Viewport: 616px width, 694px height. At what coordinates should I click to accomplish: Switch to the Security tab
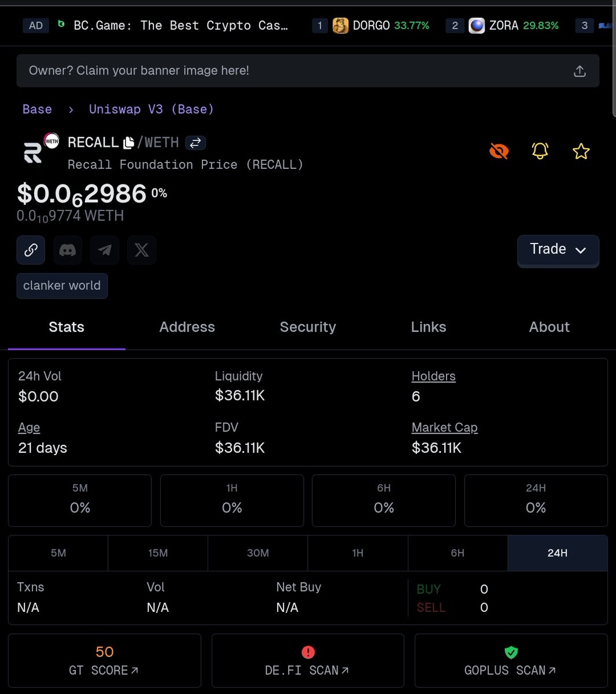click(308, 327)
